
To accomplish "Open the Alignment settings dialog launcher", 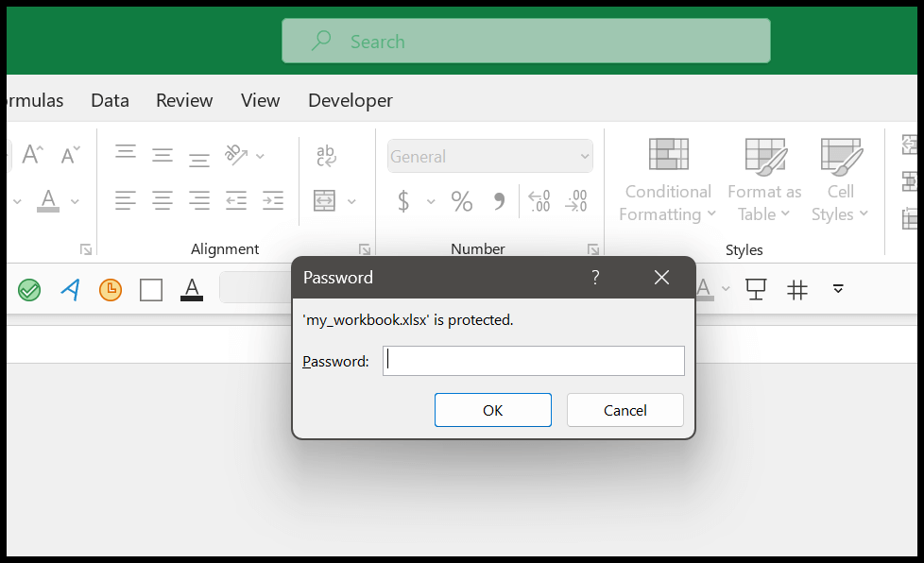I will click(x=365, y=249).
